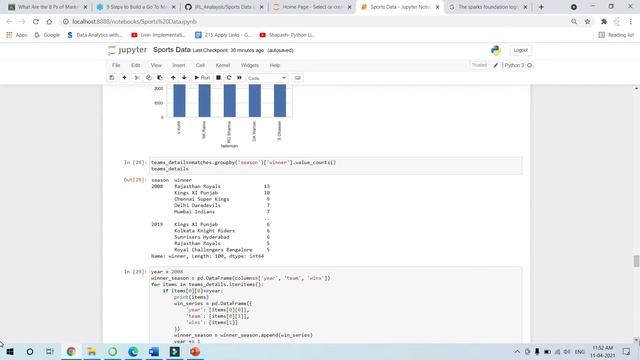Screen dimensions: 640x360
Task: Click the browser zoom magnifier icon
Action: 574,22
